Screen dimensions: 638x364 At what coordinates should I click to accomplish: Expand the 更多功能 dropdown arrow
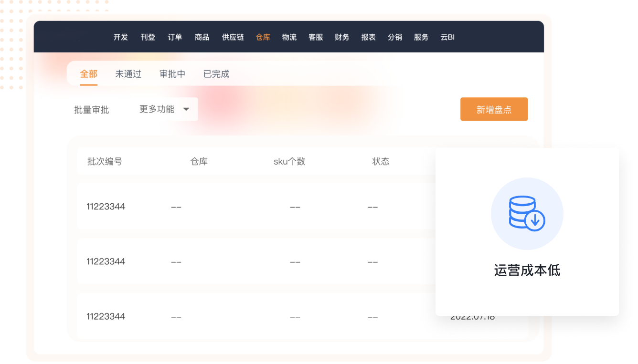186,109
